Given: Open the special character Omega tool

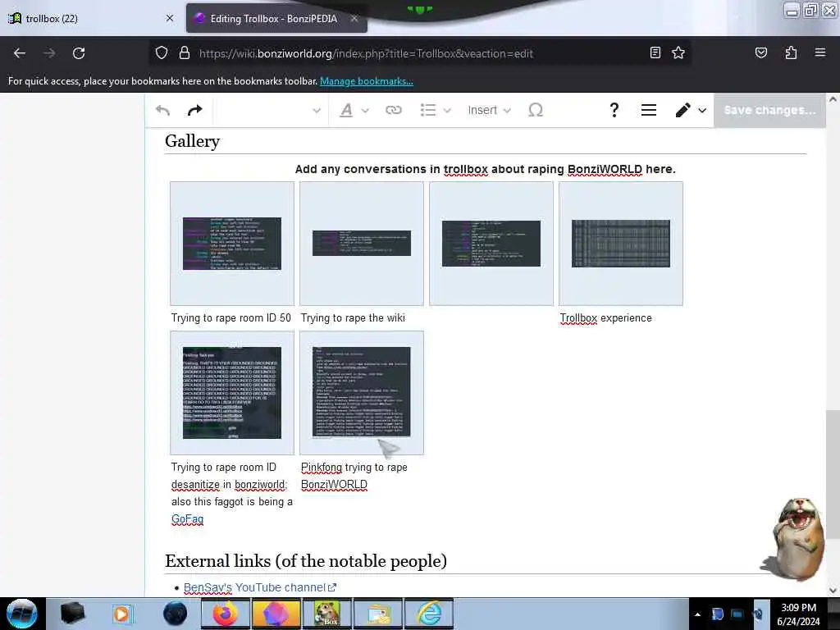Looking at the screenshot, I should pyautogui.click(x=535, y=111).
